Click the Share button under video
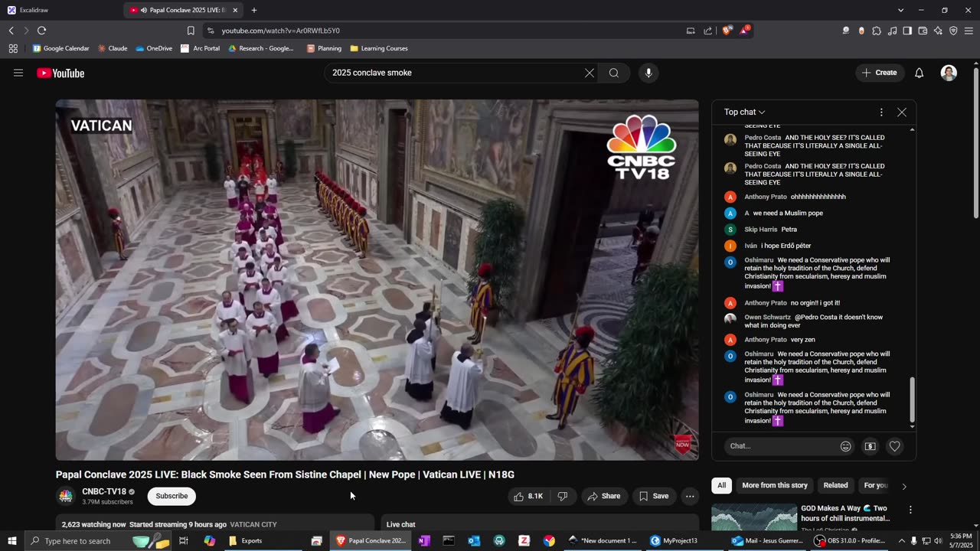This screenshot has width=980, height=551. tap(604, 496)
